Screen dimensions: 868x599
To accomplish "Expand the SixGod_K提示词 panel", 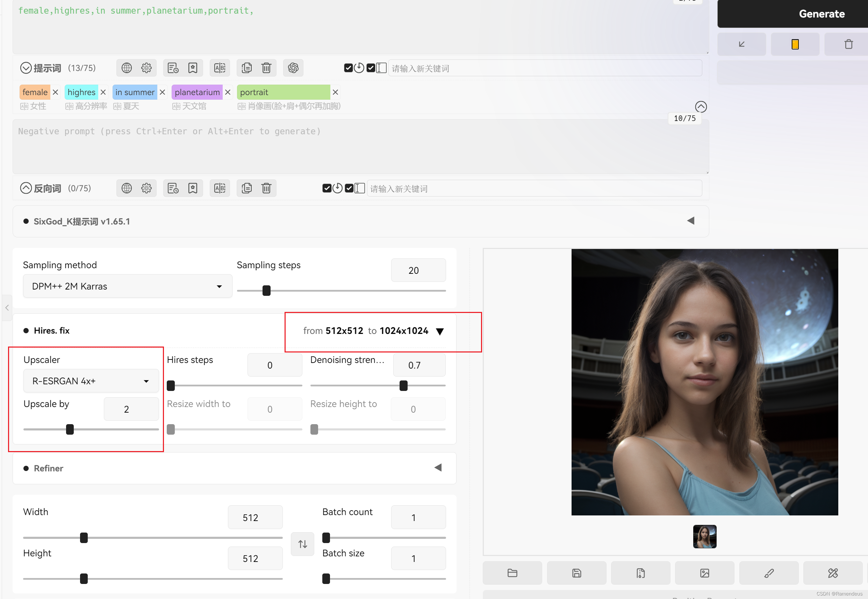I will 690,221.
